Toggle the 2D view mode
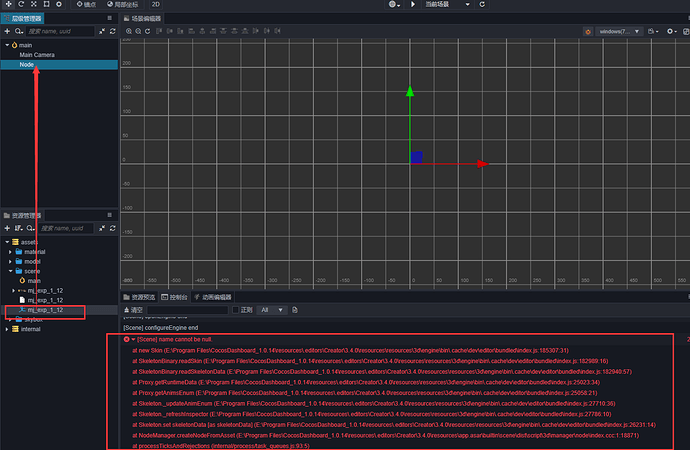The image size is (690, 450). [x=156, y=4]
